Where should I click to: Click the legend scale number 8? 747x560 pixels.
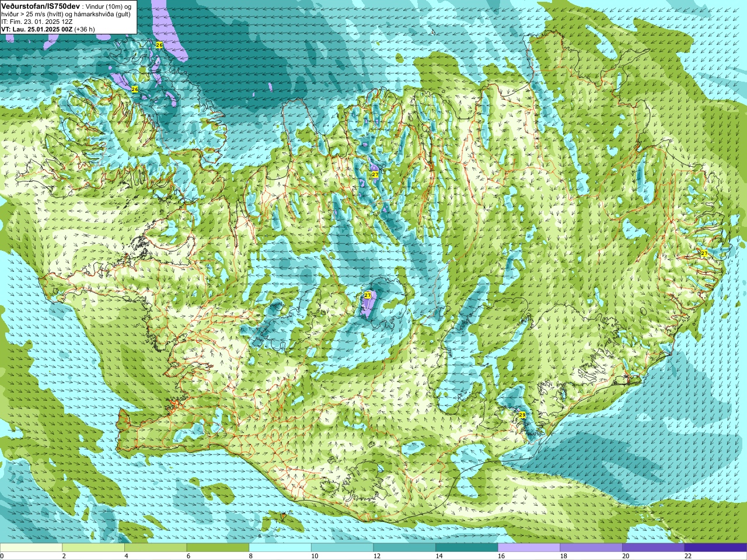(250, 556)
